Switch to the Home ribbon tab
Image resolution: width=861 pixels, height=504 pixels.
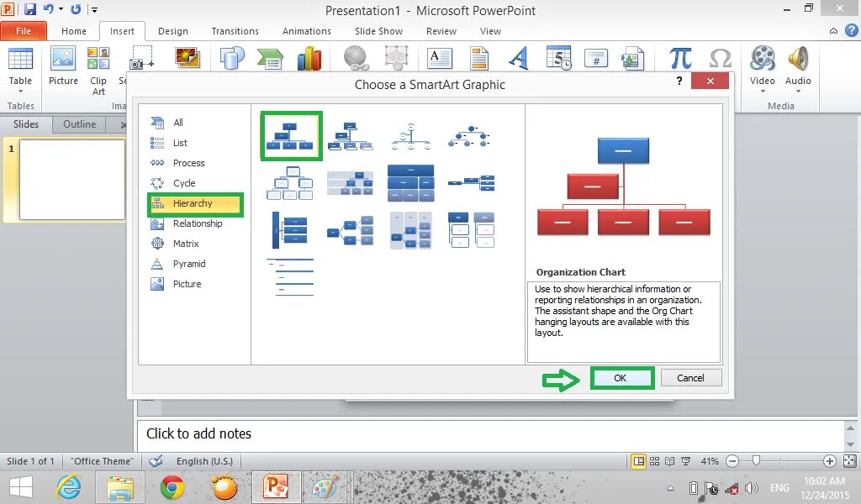click(x=74, y=31)
